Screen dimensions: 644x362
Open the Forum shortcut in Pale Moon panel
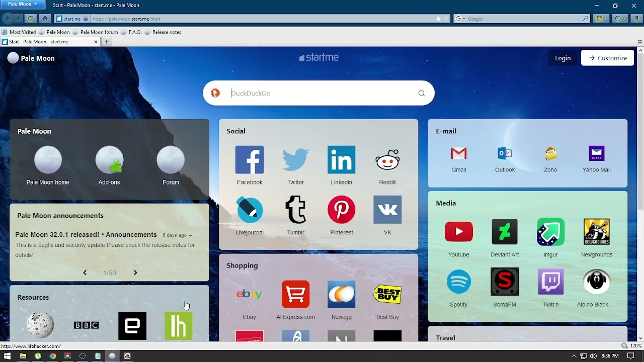pos(171,160)
